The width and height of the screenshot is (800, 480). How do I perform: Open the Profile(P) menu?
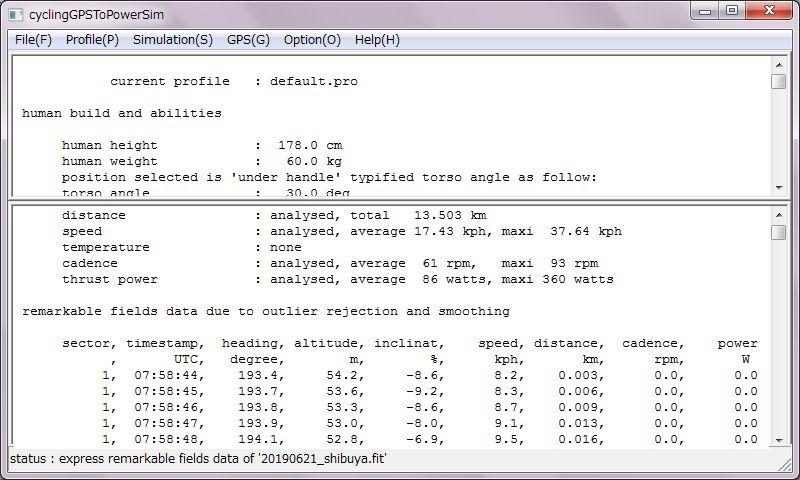[x=92, y=40]
